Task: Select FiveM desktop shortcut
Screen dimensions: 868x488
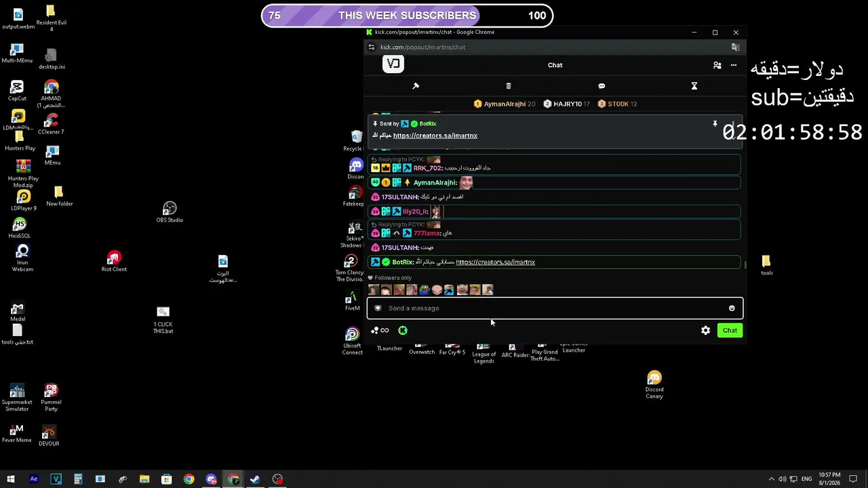Action: [352, 301]
